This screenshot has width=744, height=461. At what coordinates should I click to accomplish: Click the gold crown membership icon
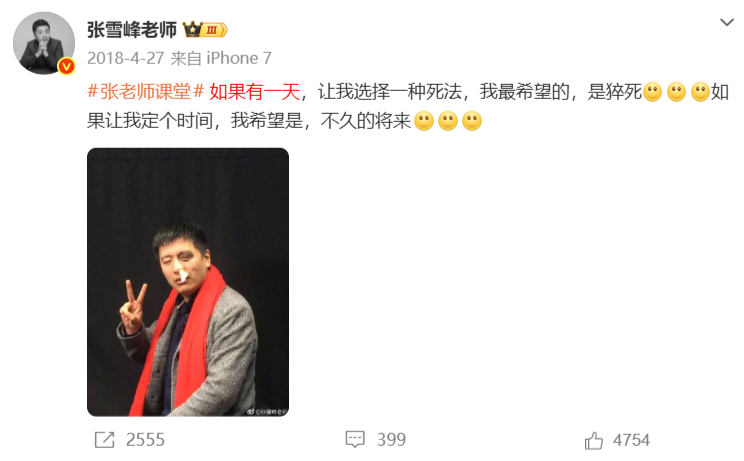(193, 30)
